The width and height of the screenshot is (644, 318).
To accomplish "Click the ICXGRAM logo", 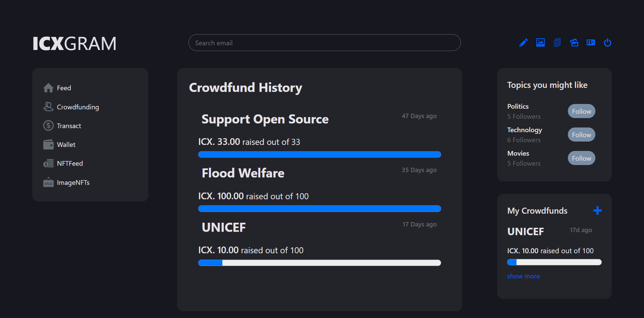I will (x=74, y=44).
